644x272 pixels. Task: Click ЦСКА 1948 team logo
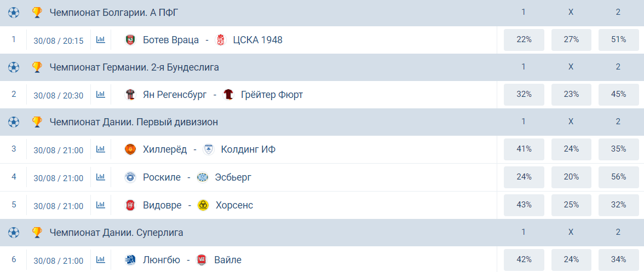point(221,40)
